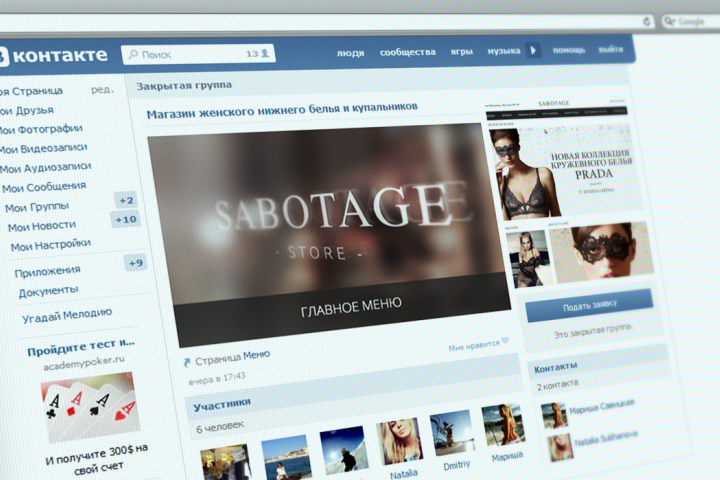Open Мои Группы in sidebar

[37, 207]
